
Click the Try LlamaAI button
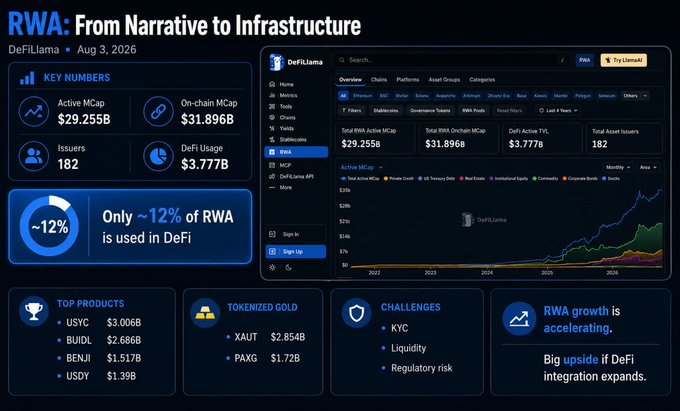point(624,60)
